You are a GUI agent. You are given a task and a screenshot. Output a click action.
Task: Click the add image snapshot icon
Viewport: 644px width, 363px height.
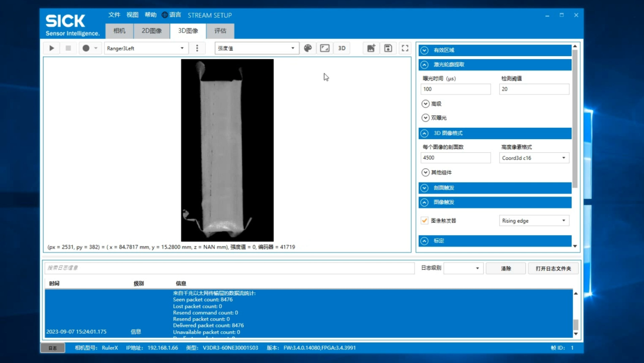tap(371, 48)
